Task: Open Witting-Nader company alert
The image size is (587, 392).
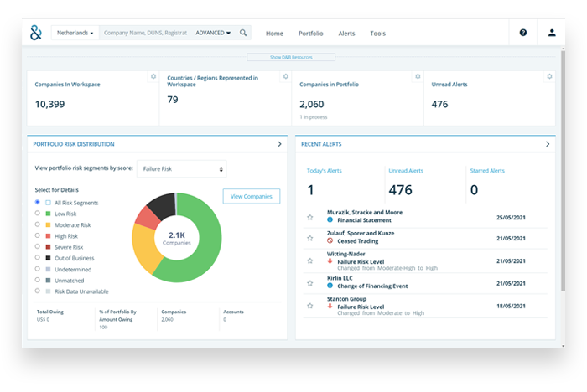Action: click(345, 254)
